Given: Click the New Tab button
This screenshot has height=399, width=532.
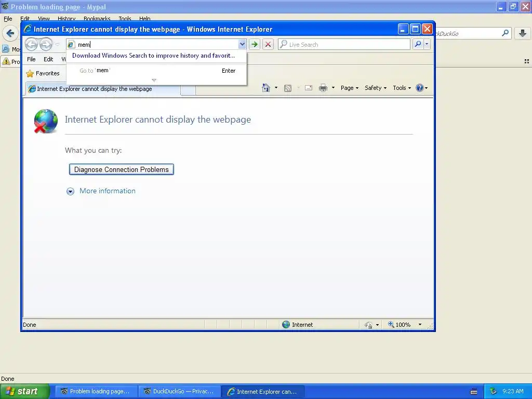Looking at the screenshot, I should [x=188, y=90].
